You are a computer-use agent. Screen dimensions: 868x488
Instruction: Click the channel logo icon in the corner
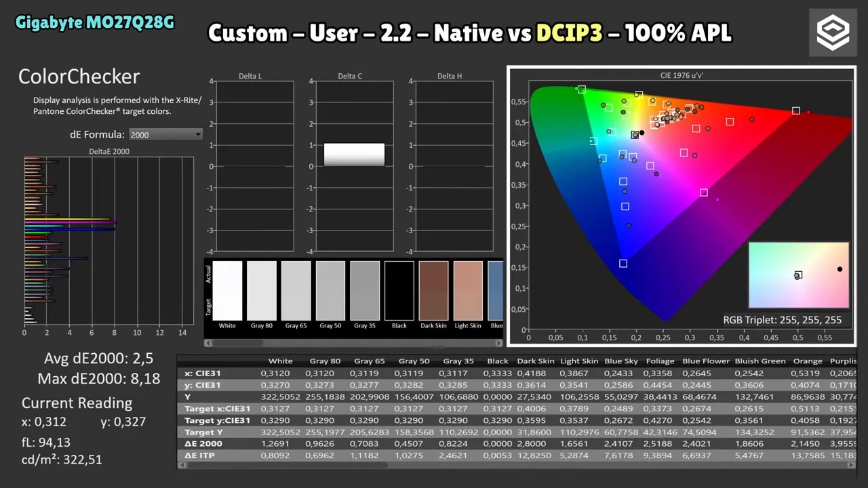point(833,33)
